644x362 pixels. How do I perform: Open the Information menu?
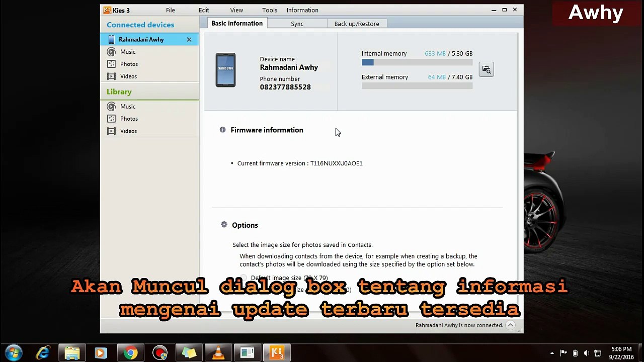point(302,10)
